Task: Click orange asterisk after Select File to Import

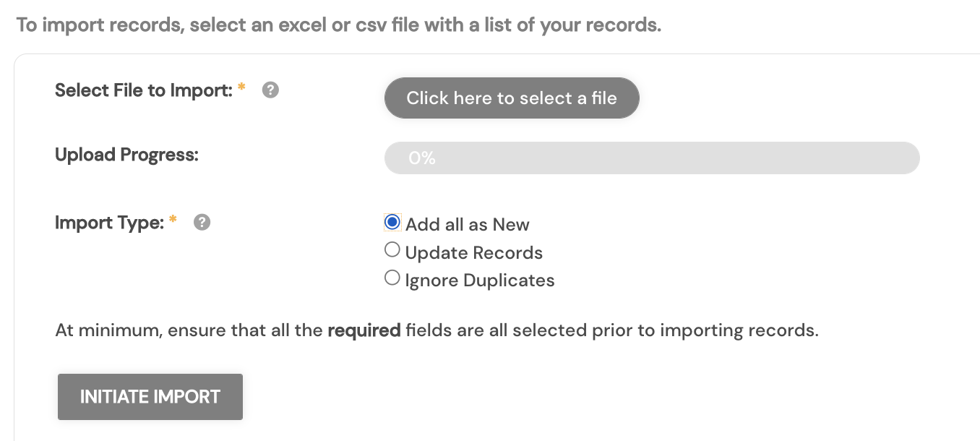Action: coord(242,88)
